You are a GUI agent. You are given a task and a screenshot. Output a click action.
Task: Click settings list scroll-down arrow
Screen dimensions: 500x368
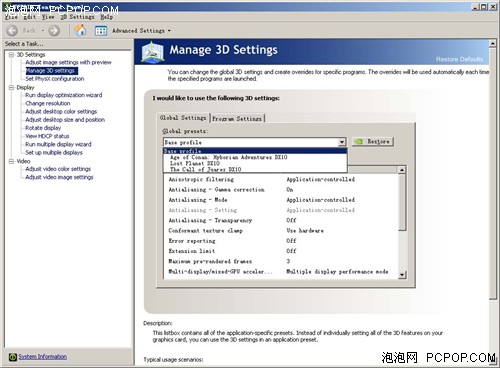(x=402, y=275)
